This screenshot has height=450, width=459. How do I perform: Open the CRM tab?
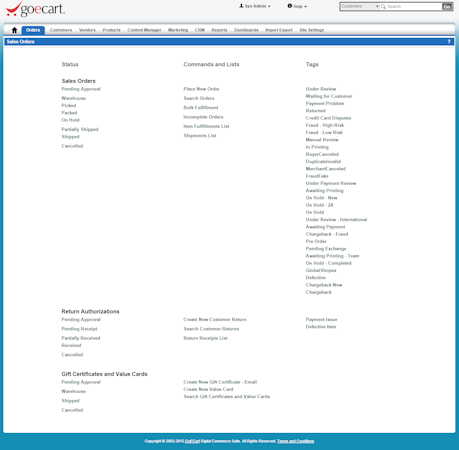click(x=200, y=30)
